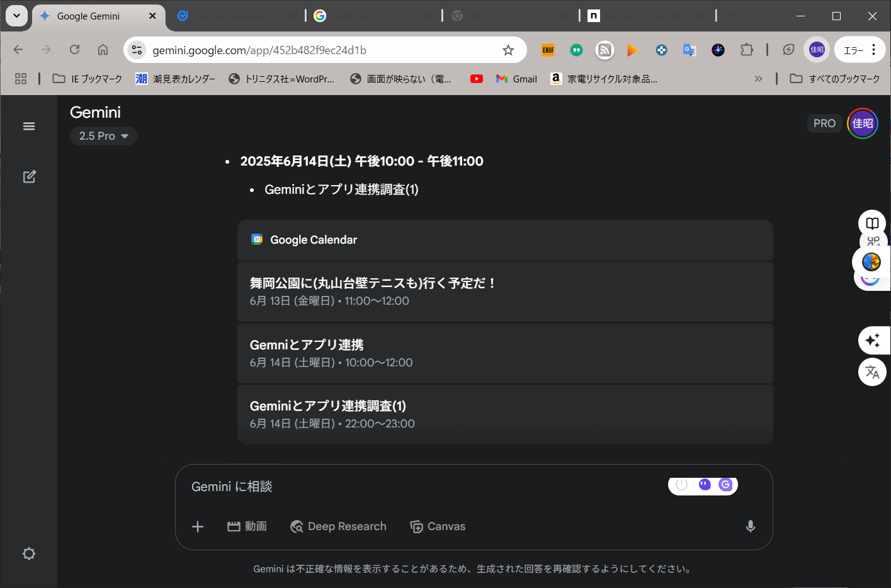Go to the browser home page
Image resolution: width=891 pixels, height=588 pixels.
tap(103, 50)
